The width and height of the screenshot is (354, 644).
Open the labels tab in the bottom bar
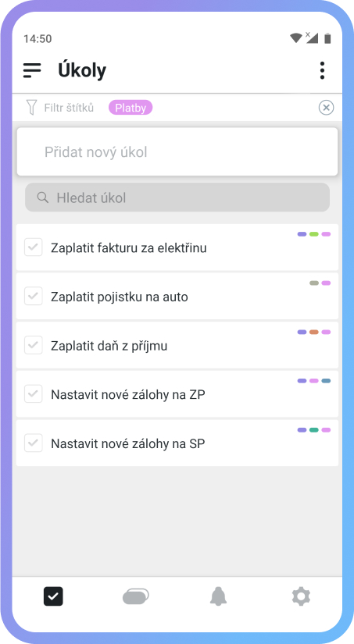(x=136, y=596)
